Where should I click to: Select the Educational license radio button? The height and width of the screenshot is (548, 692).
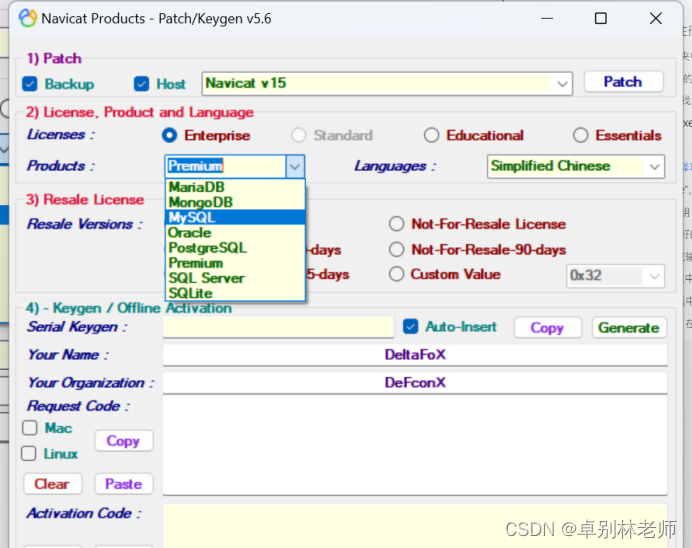click(x=431, y=135)
